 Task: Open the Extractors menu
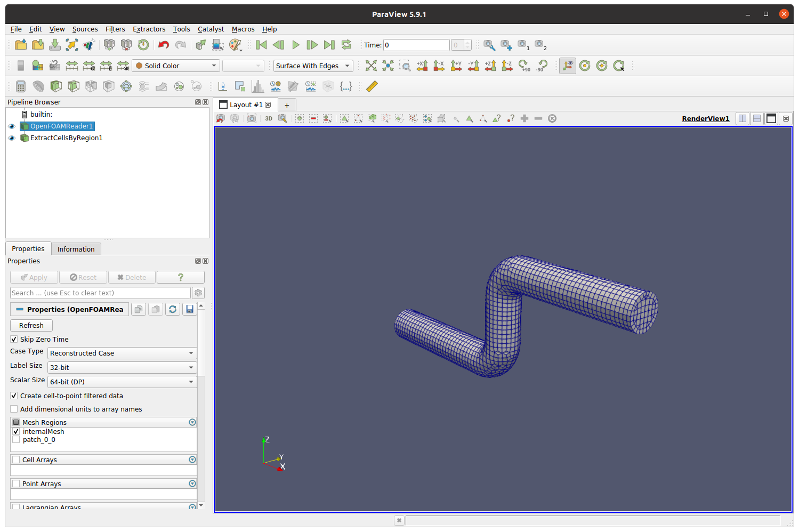coord(149,29)
